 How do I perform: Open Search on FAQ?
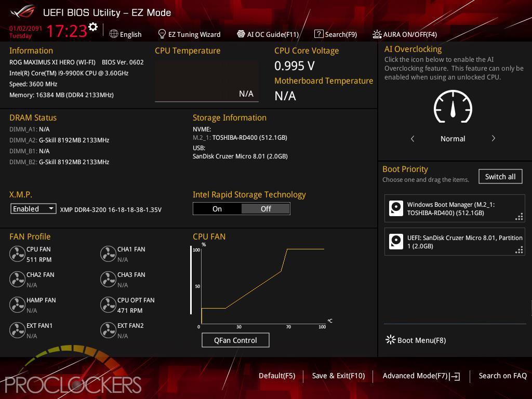point(502,376)
